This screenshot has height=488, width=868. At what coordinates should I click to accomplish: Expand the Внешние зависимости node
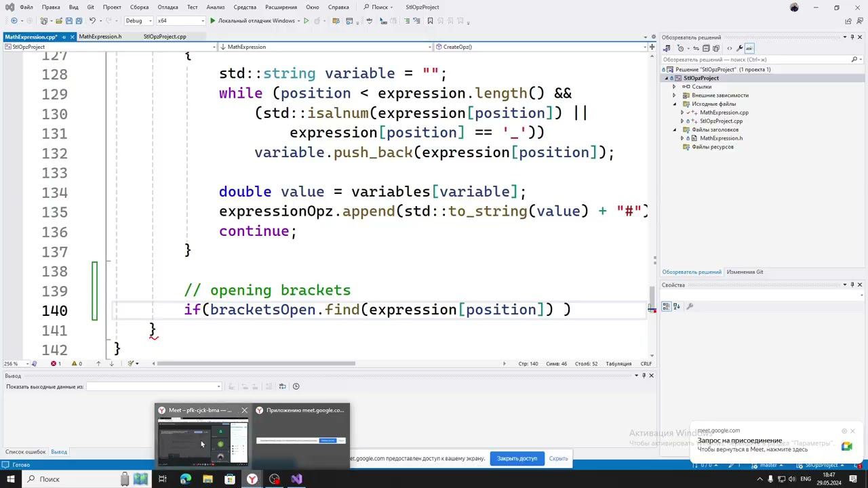click(x=674, y=96)
